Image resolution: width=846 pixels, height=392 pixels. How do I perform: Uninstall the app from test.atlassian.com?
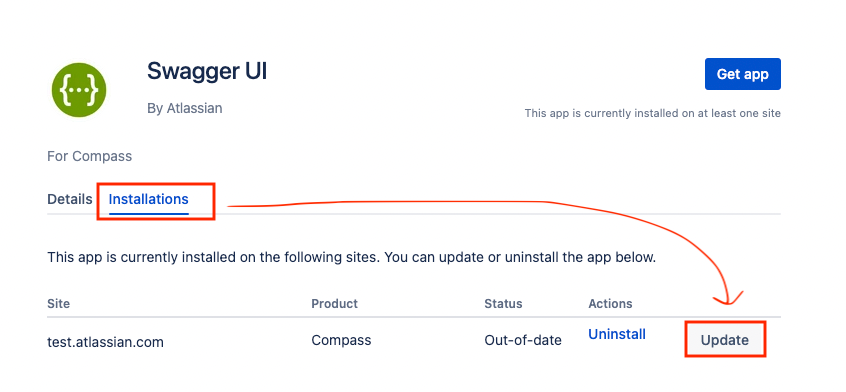(617, 334)
